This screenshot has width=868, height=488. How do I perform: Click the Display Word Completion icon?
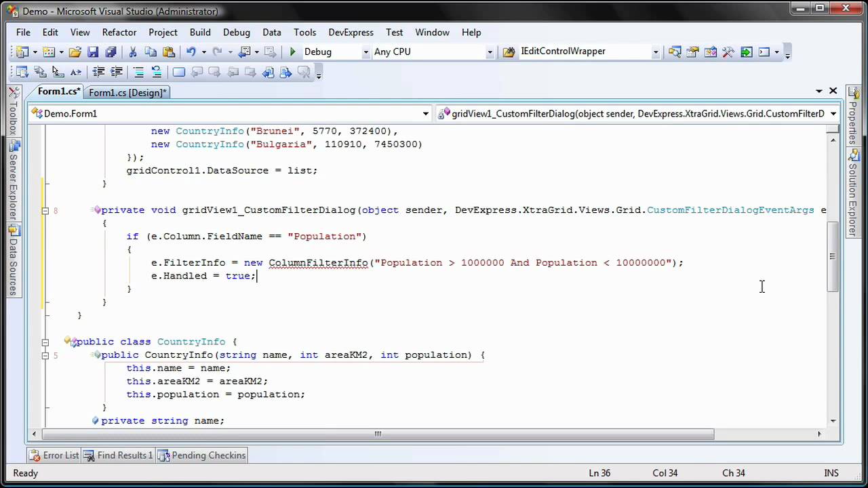click(x=75, y=72)
